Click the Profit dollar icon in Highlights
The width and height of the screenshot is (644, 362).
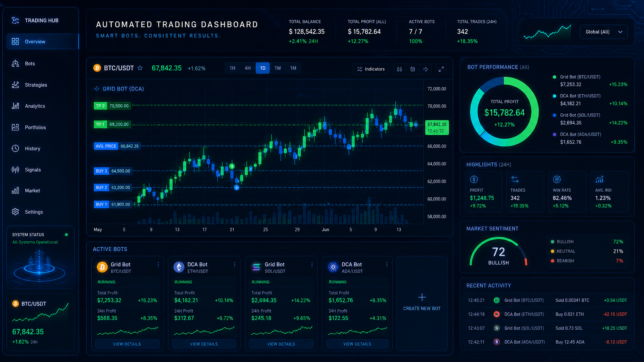(474, 179)
